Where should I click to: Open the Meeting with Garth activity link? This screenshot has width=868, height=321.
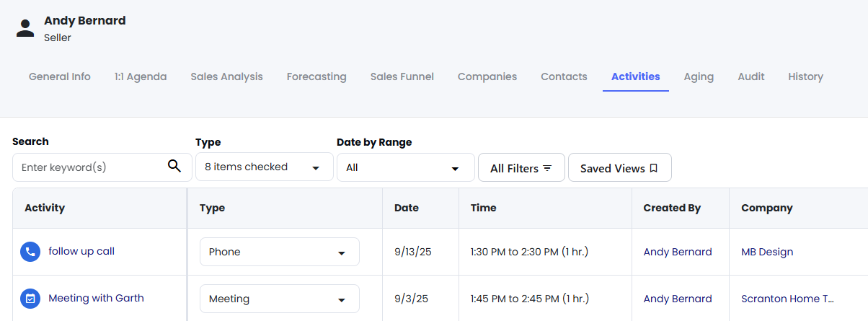coord(96,298)
